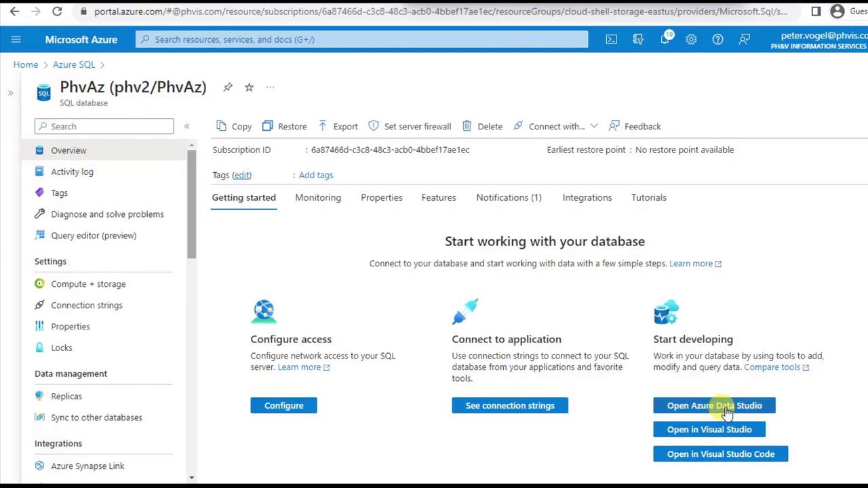
Task: Expand the portal sidebar chevron
Action: click(10, 92)
